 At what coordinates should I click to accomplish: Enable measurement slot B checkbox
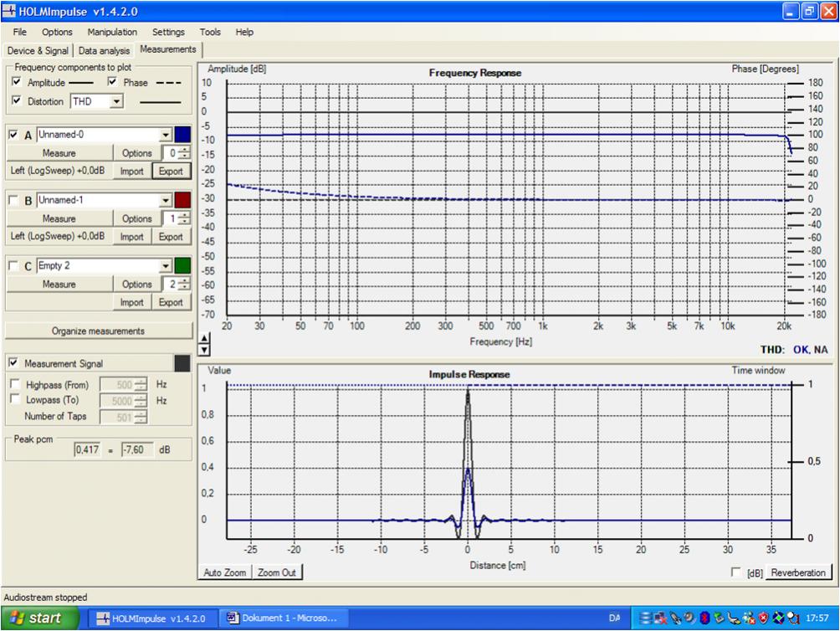(13, 200)
